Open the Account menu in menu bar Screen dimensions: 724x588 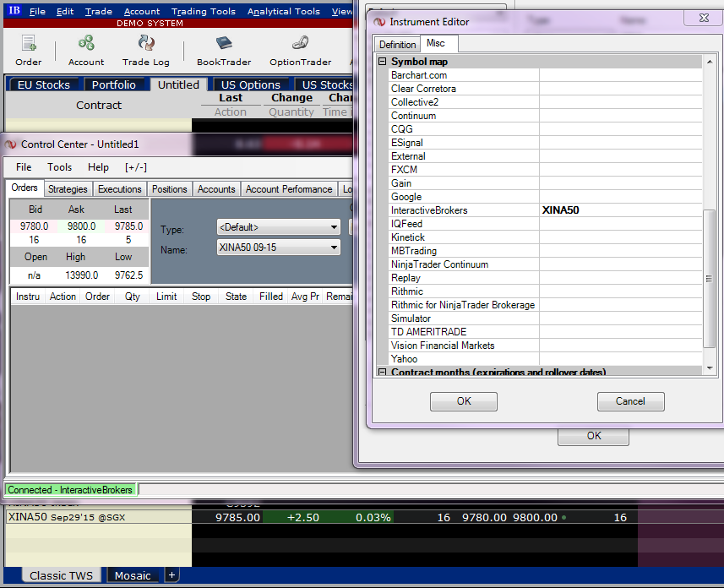click(142, 11)
